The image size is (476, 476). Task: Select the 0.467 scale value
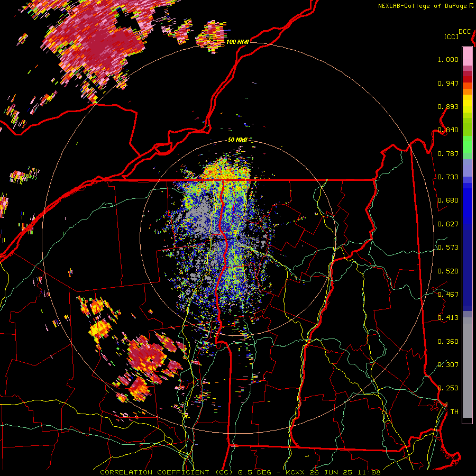(448, 295)
